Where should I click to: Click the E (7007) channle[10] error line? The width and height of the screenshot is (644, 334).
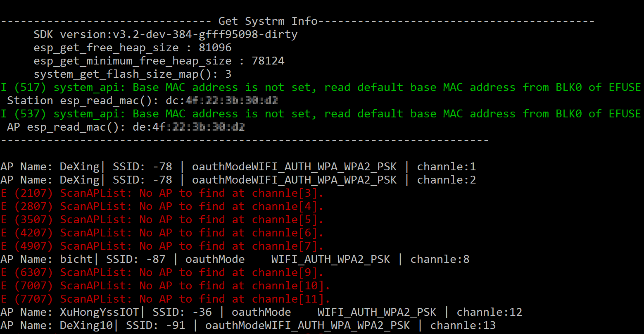tap(166, 286)
